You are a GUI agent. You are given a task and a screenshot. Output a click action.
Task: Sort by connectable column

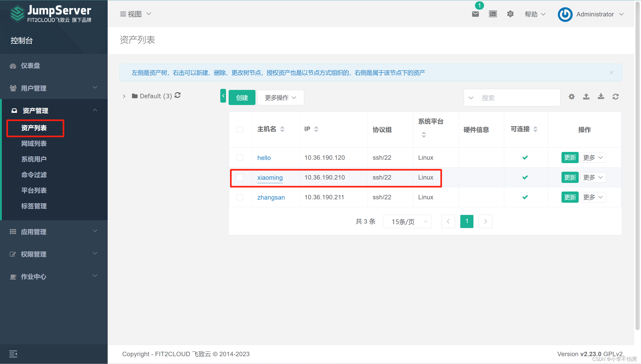pyautogui.click(x=535, y=129)
